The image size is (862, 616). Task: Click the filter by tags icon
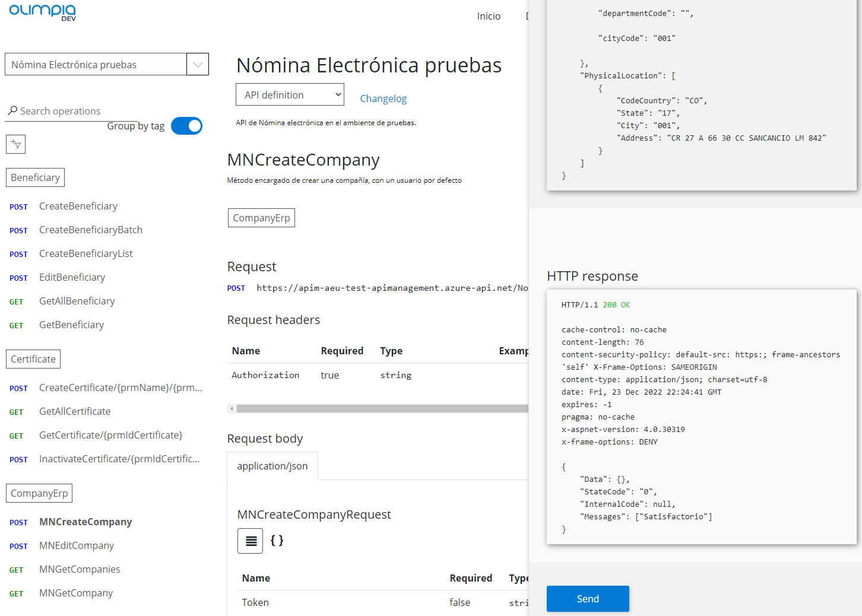tap(16, 144)
